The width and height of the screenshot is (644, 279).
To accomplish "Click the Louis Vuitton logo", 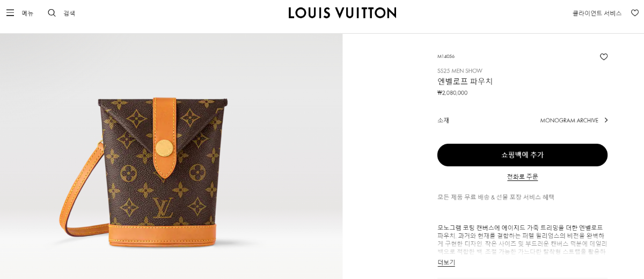I will [342, 13].
